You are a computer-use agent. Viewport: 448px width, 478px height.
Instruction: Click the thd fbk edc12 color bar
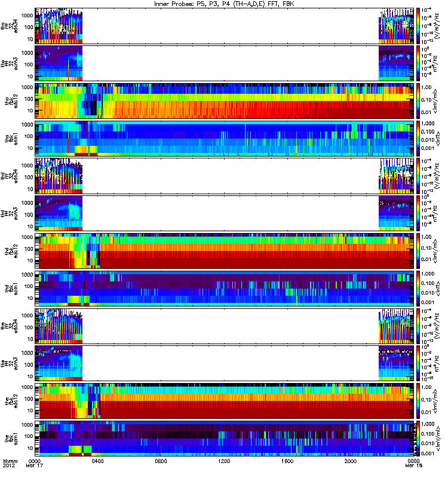pos(418,251)
